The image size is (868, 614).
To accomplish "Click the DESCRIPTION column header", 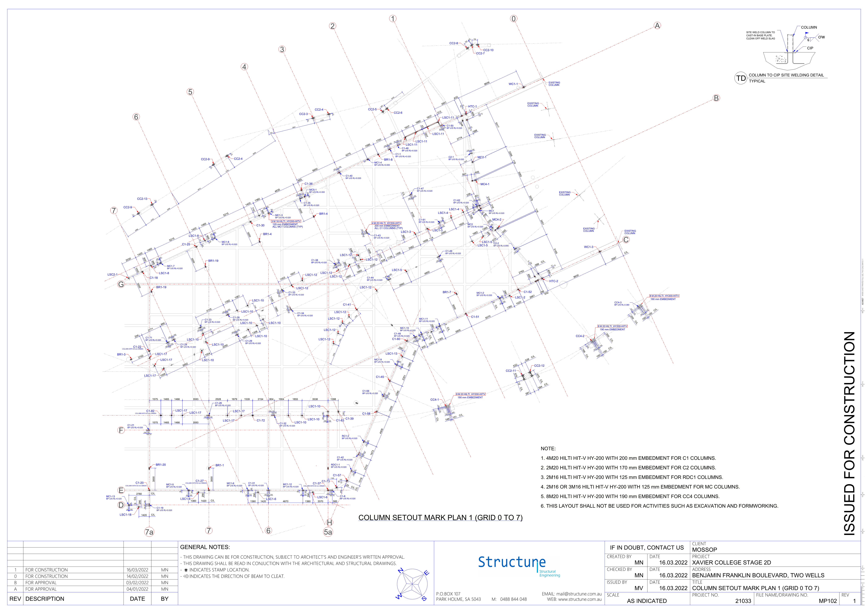I will click(x=45, y=599).
